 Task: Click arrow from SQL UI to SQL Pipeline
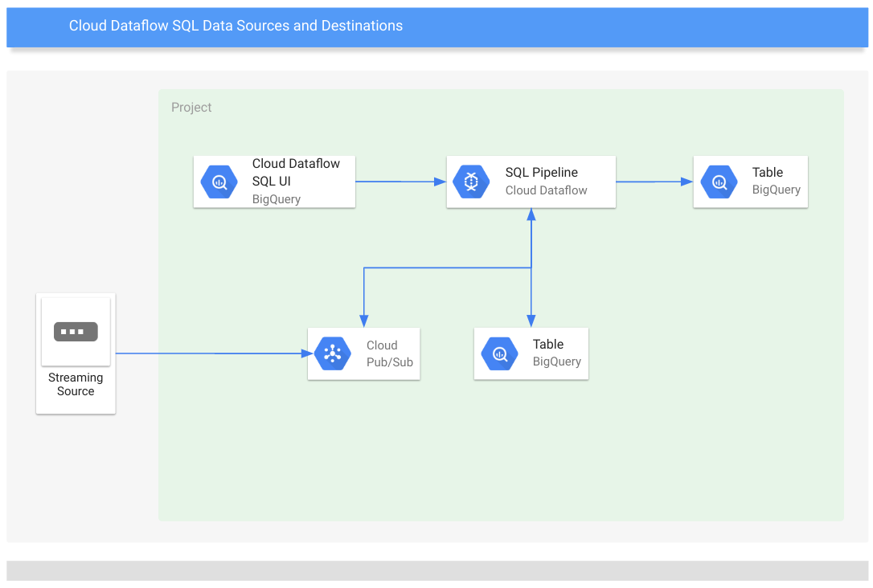401,182
